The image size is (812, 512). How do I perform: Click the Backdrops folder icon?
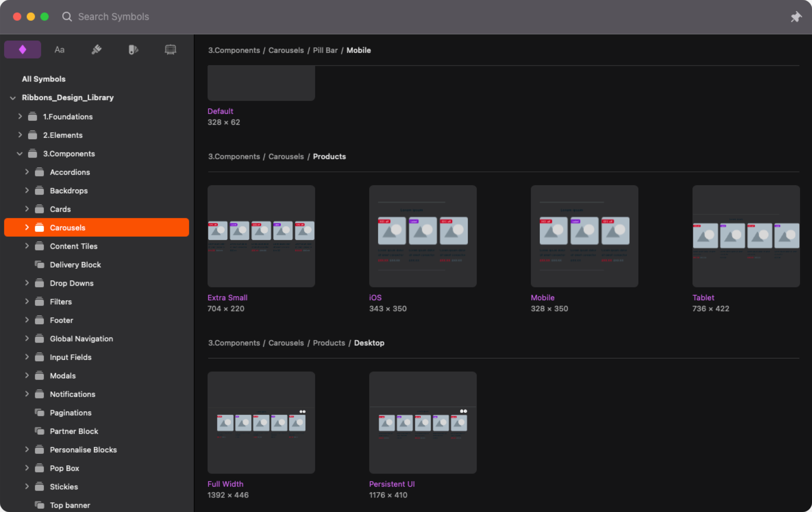click(39, 191)
